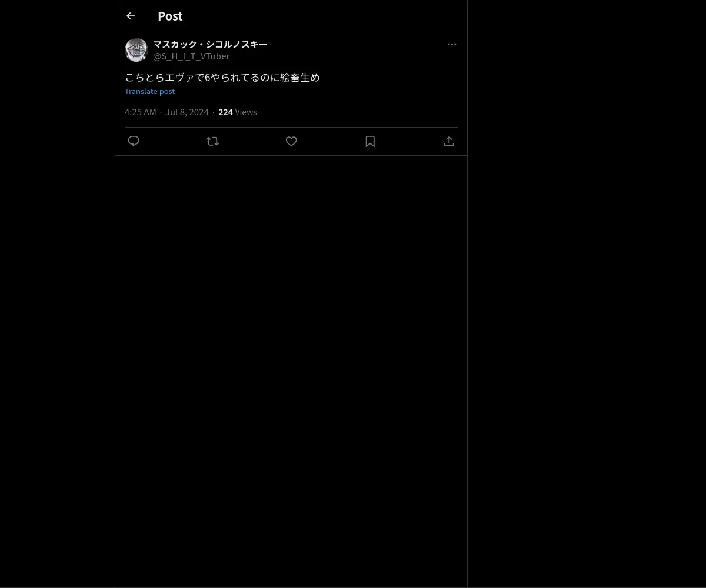Open the three-dot more options menu
The image size is (706, 588).
[452, 44]
